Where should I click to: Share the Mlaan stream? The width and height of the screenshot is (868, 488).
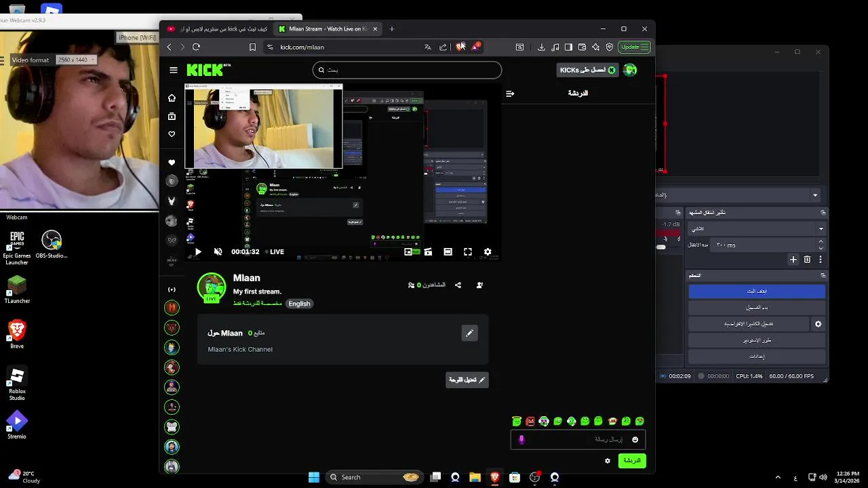pos(458,285)
